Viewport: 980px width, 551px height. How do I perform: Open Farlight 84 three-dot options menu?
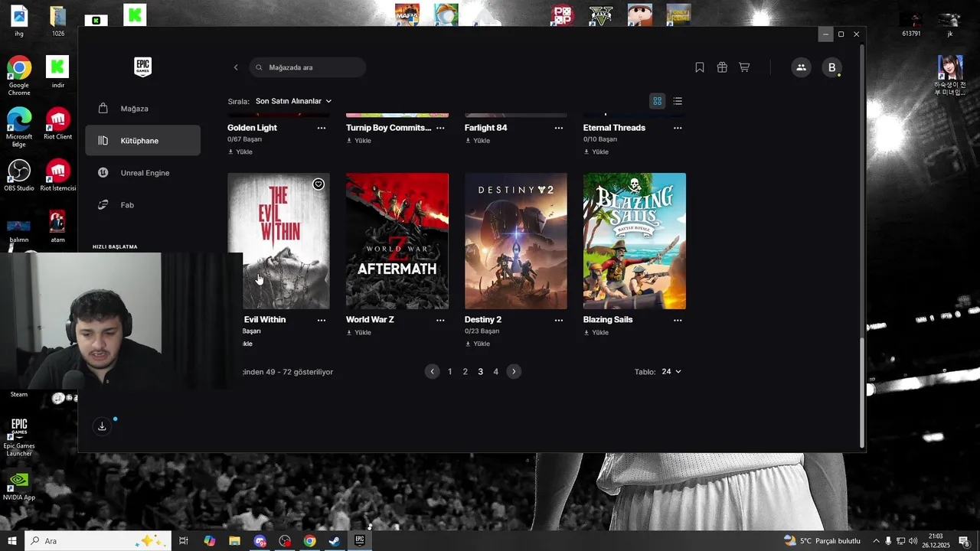[x=559, y=128]
